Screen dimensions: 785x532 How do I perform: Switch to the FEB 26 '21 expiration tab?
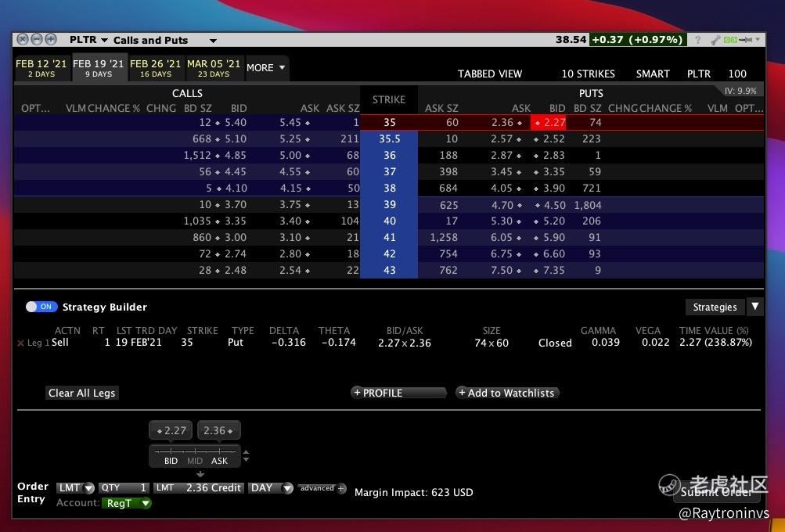point(155,68)
